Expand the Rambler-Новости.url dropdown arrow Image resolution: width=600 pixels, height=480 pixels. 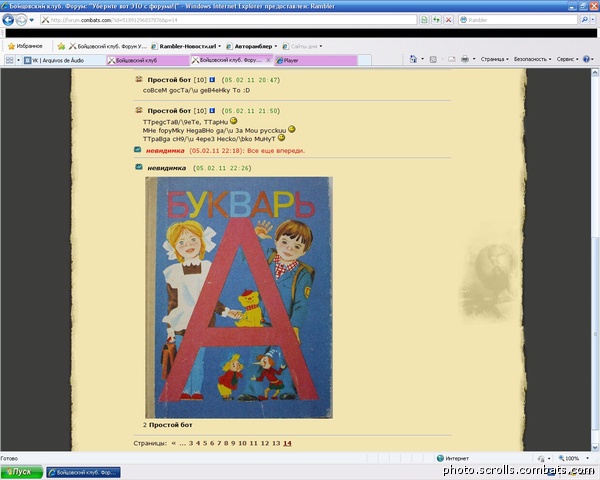[x=220, y=46]
